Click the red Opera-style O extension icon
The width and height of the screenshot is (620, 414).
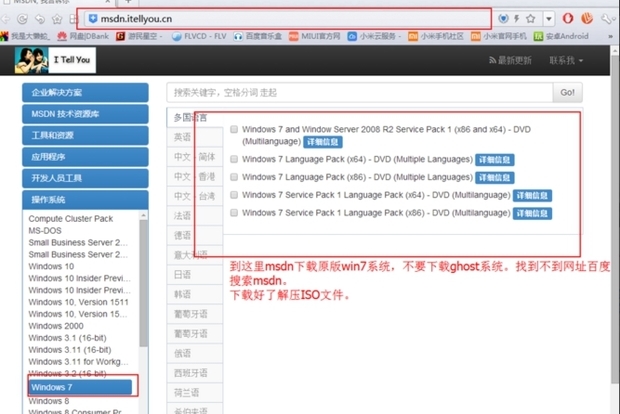coord(568,18)
